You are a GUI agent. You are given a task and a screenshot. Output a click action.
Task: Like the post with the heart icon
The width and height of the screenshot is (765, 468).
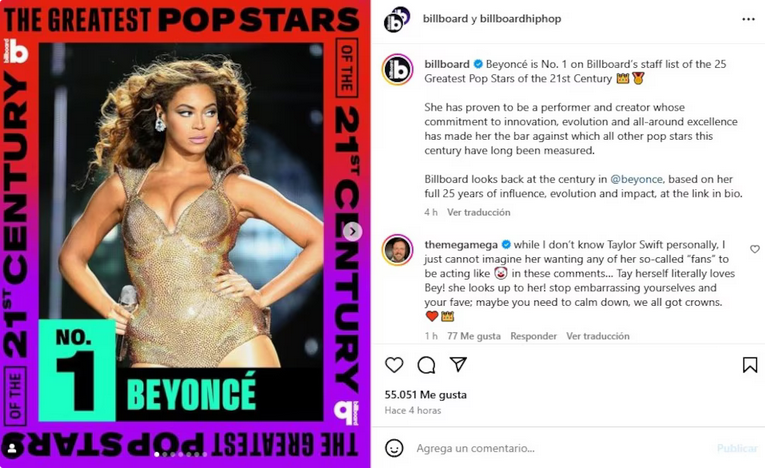click(x=394, y=365)
